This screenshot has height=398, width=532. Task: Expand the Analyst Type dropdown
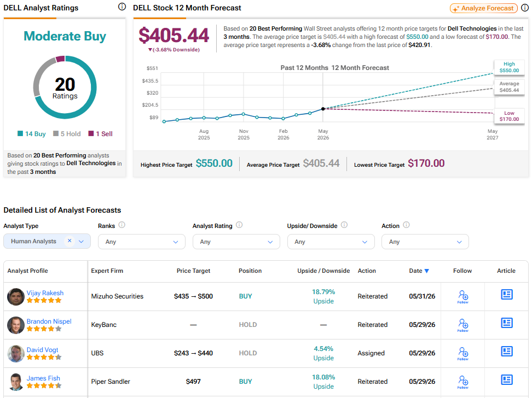81,242
